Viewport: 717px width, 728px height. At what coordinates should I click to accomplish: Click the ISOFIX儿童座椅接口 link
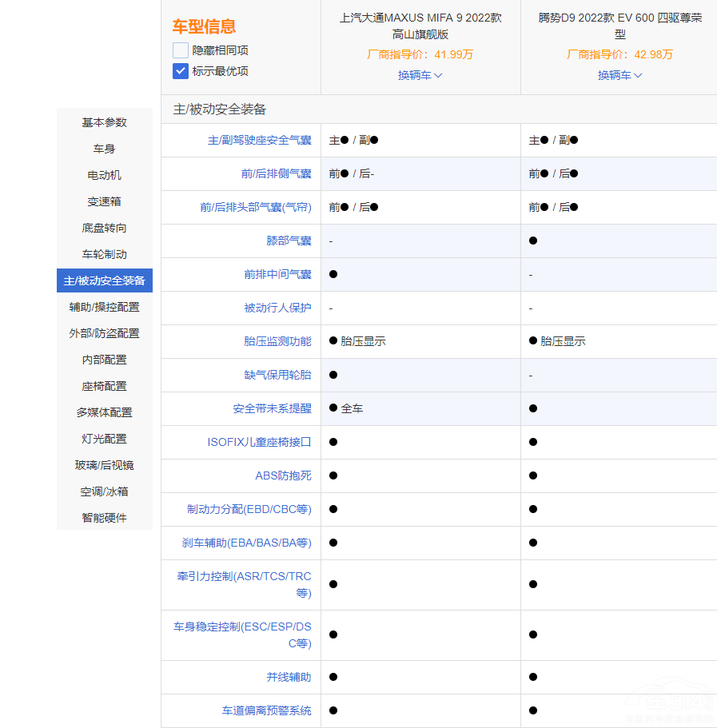click(x=259, y=442)
